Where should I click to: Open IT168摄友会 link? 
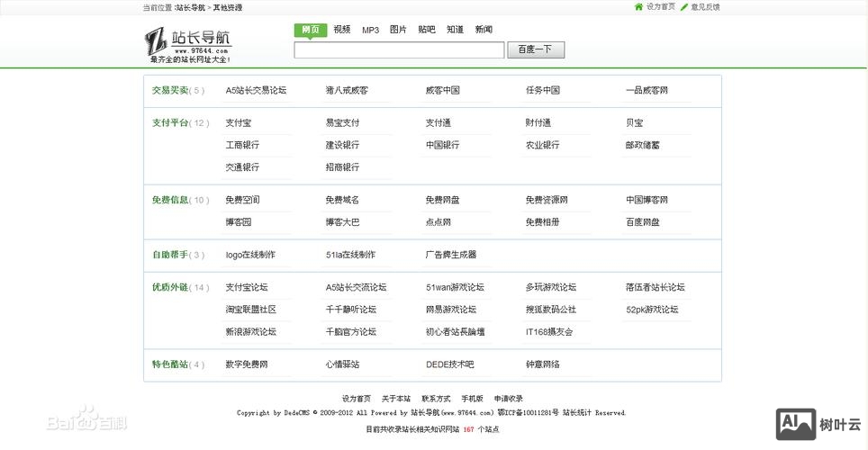tap(549, 331)
